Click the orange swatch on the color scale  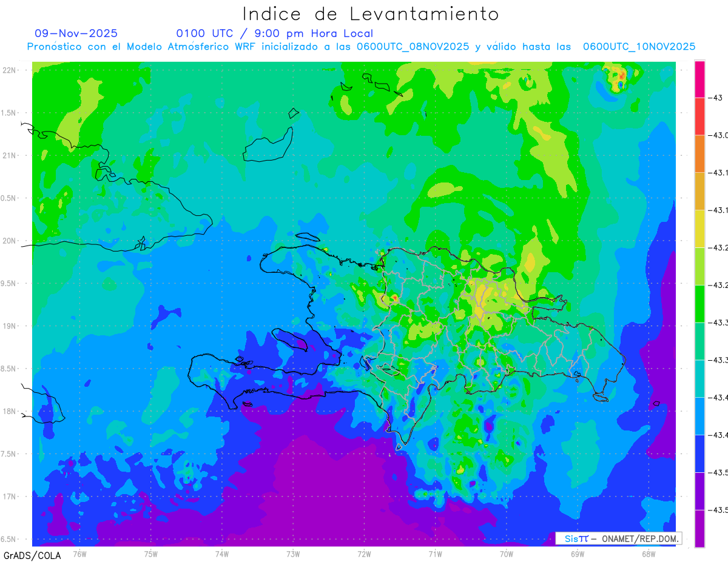pyautogui.click(x=699, y=153)
